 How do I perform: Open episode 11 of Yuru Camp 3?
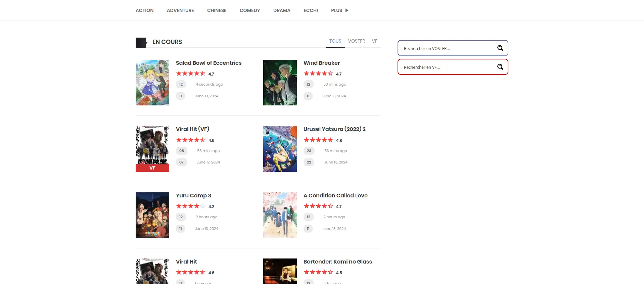coord(180,229)
